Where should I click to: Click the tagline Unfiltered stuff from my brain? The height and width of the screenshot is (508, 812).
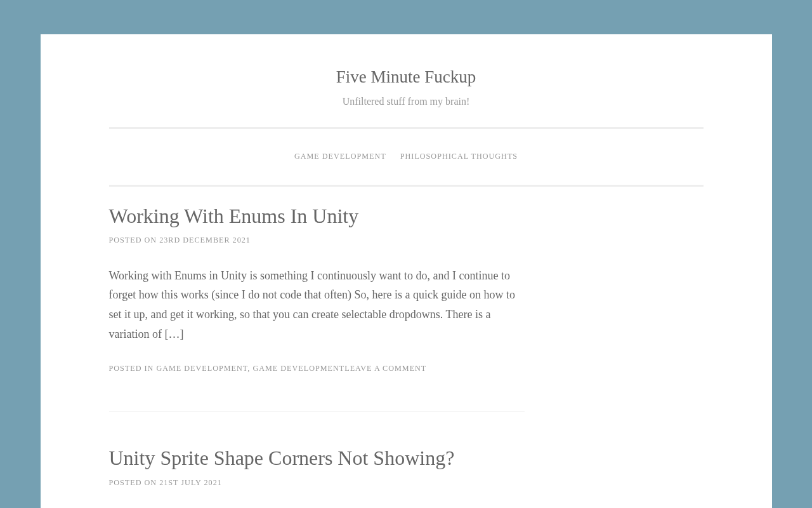405,102
